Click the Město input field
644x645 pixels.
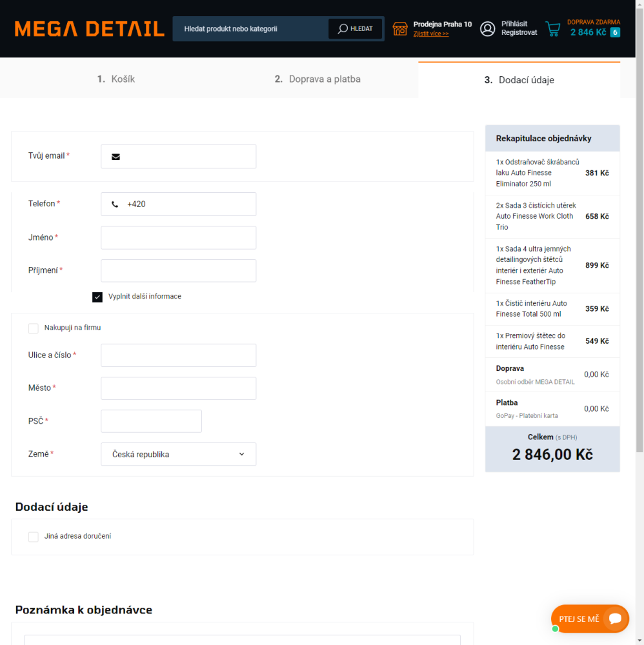tap(178, 388)
